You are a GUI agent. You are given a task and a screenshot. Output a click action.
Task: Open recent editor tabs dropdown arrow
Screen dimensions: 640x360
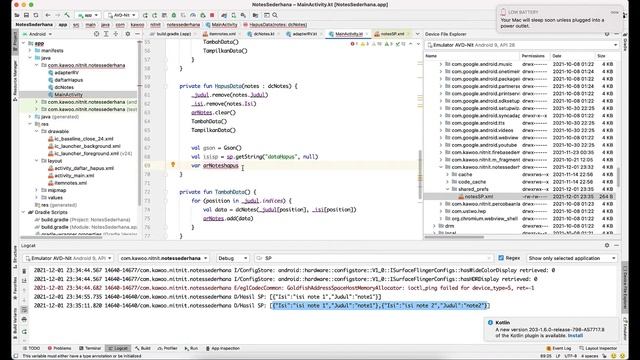pyautogui.click(x=418, y=34)
